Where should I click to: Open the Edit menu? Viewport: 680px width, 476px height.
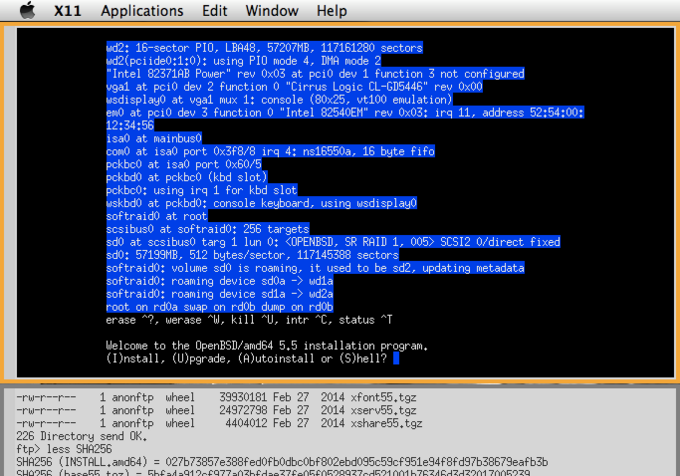click(x=214, y=10)
